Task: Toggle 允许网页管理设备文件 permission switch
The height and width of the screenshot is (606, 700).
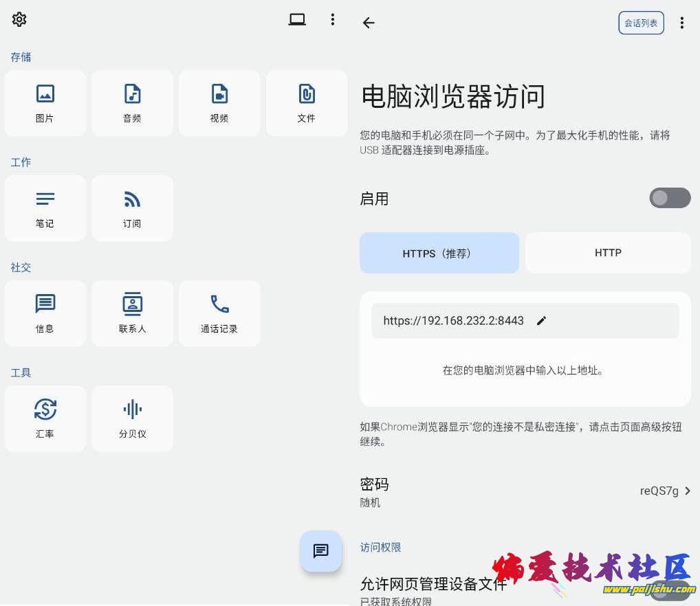Action: (669, 590)
